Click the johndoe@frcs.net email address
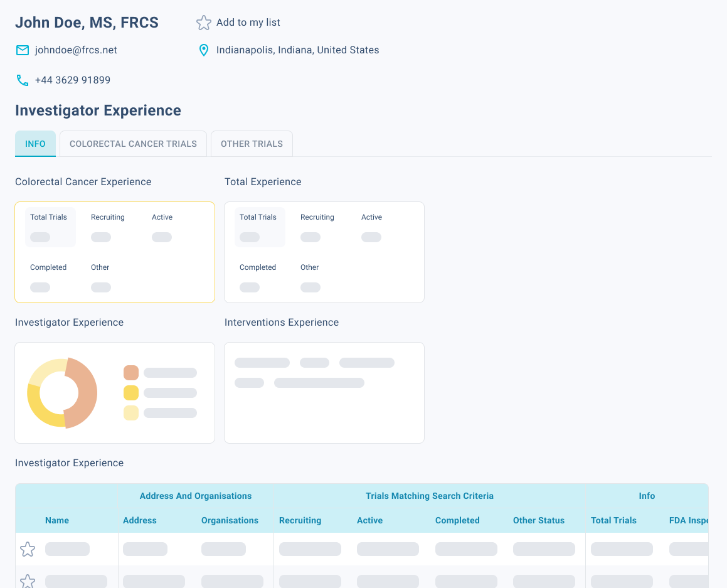This screenshot has width=727, height=588. (x=76, y=50)
